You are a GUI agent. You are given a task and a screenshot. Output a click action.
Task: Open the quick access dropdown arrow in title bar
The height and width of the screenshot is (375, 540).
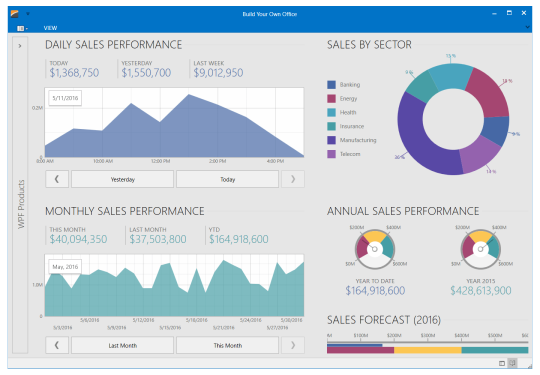(28, 14)
